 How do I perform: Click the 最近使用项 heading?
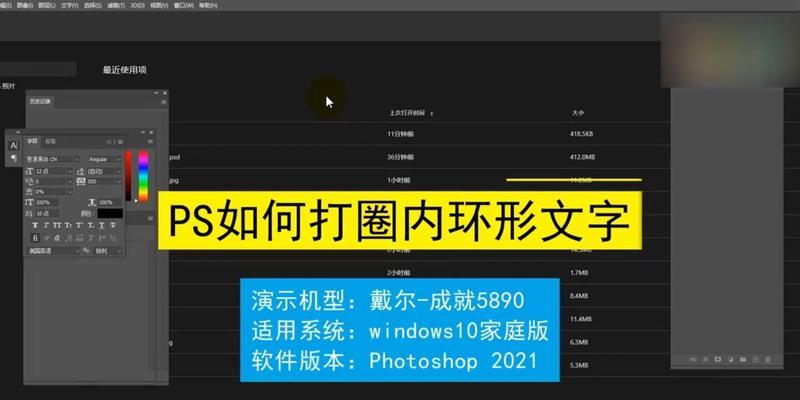(124, 70)
